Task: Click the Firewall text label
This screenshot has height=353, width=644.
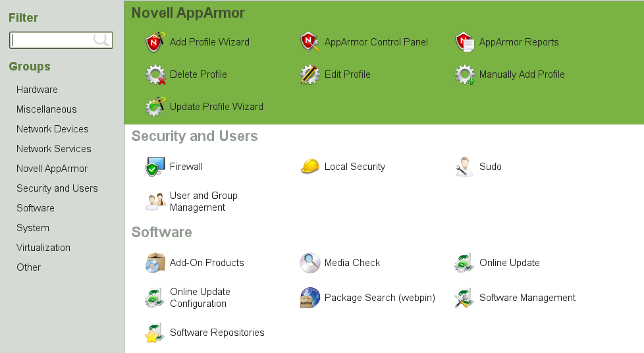Action: [186, 167]
